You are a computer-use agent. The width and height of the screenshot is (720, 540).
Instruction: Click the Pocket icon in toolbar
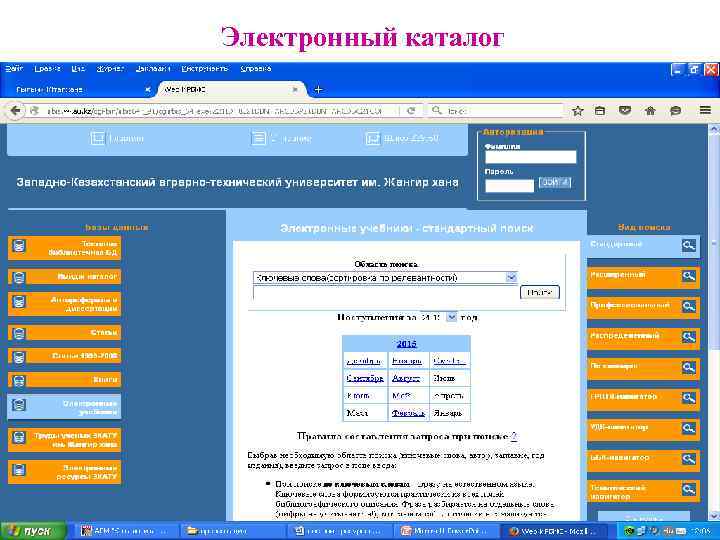point(625,111)
